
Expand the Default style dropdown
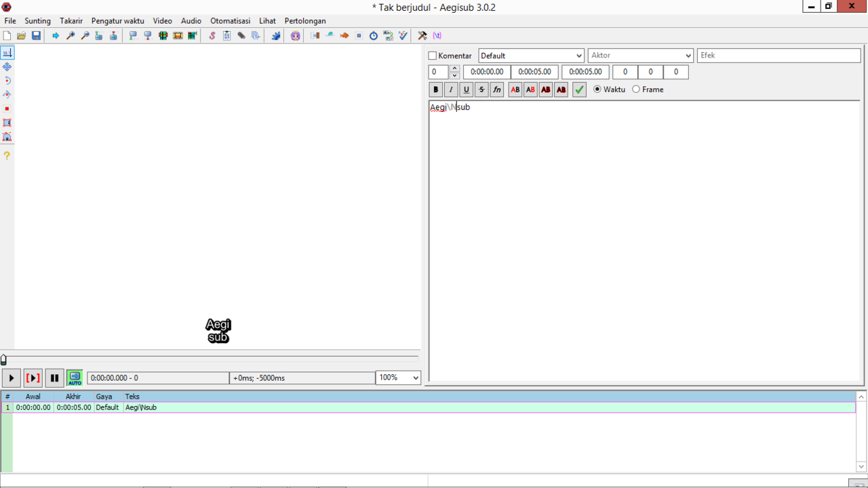(579, 56)
